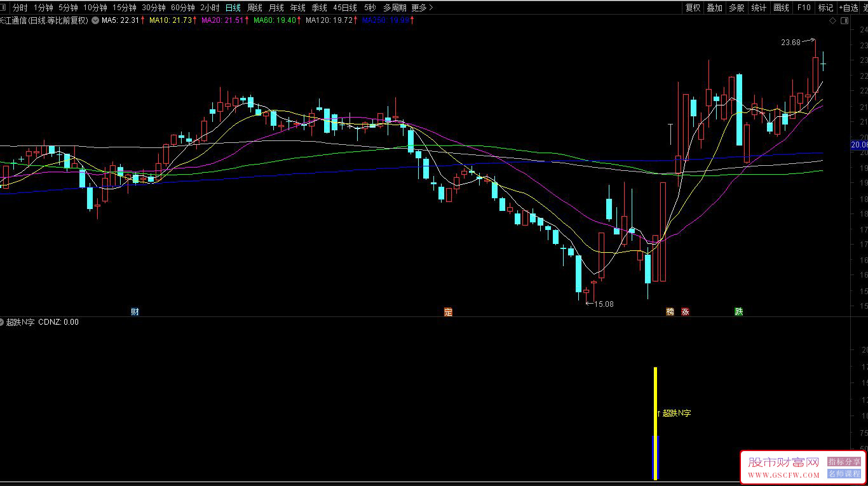Switch to 月线 monthly chart
868x486 pixels.
coord(276,8)
